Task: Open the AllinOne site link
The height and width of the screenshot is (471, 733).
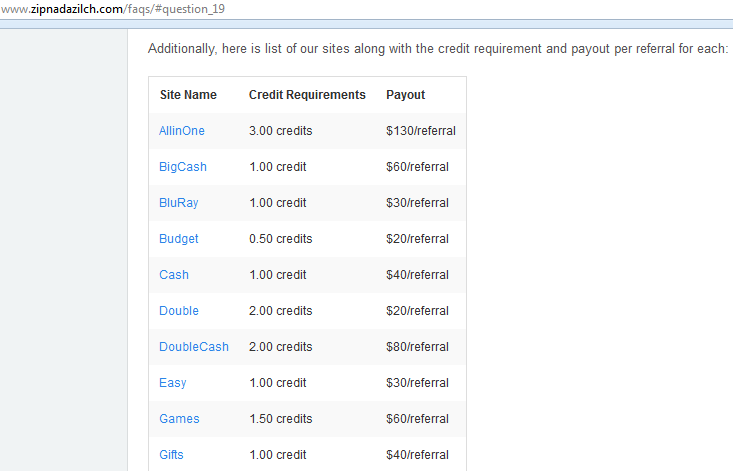Action: click(x=181, y=131)
